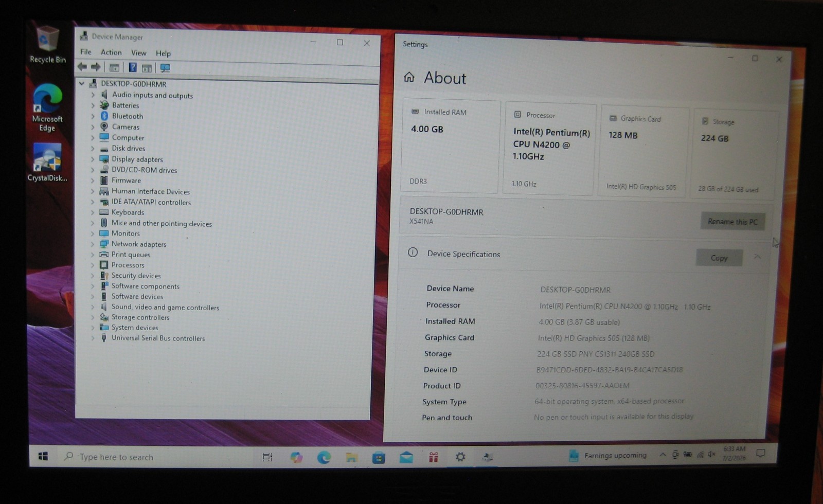
Task: Open the Help menu in Device Manager
Action: [x=163, y=53]
